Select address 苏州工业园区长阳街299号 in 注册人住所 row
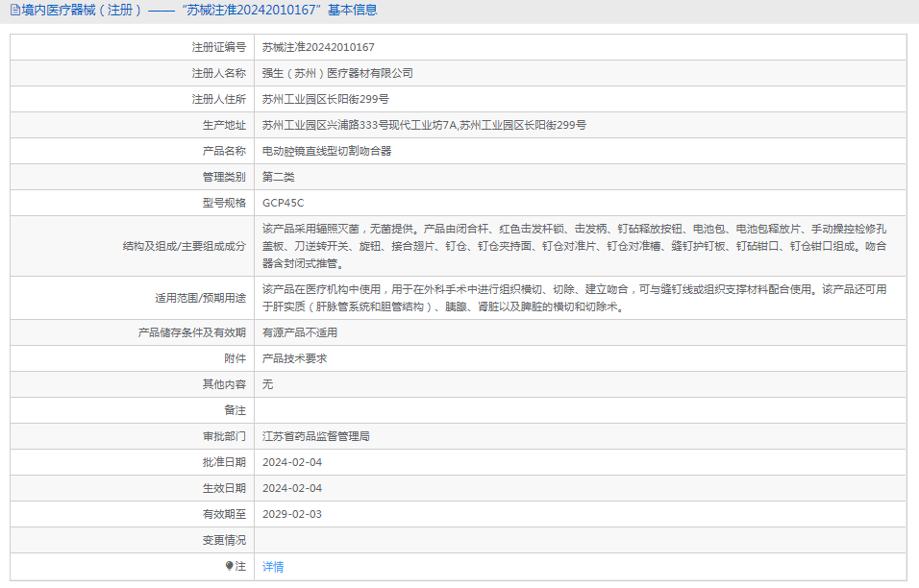This screenshot has height=588, width=919. coord(325,99)
